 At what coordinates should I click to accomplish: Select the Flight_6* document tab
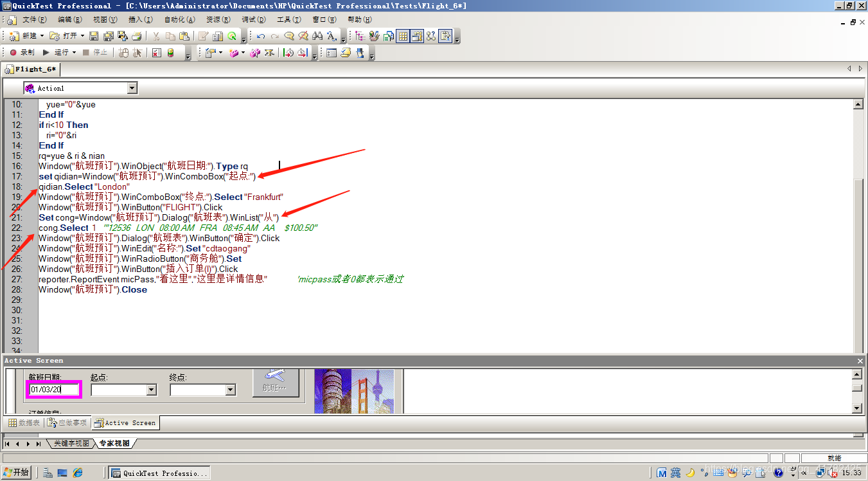tap(31, 69)
